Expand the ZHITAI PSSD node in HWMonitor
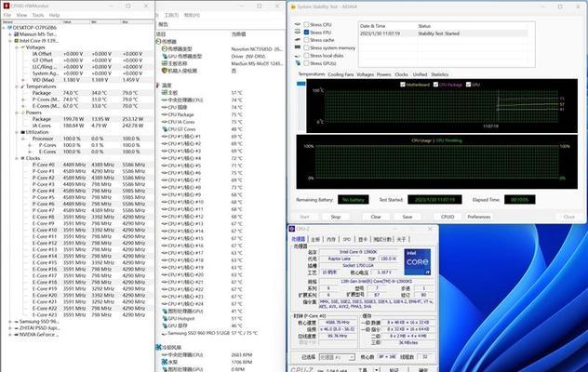The width and height of the screenshot is (588, 372). [10, 328]
